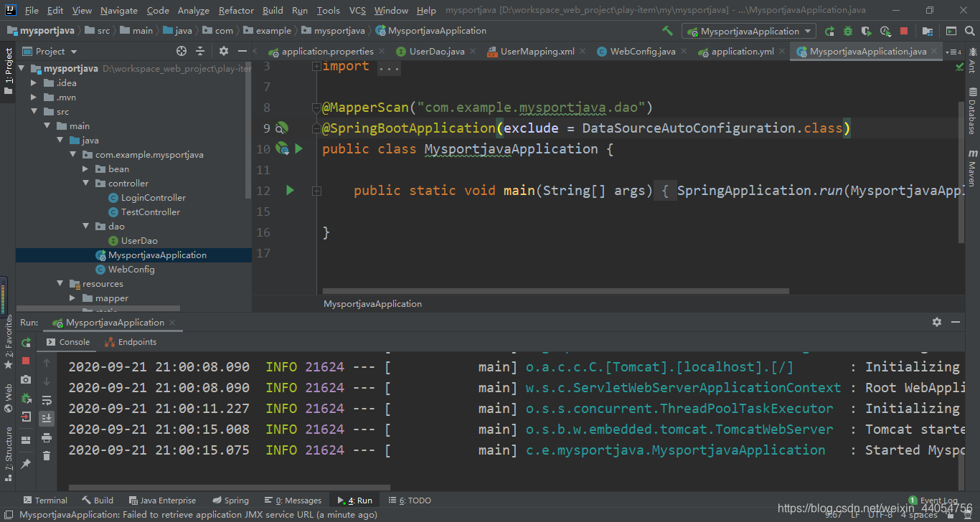980x522 pixels.
Task: Click the Restore Layout icon in the Run panel
Action: [x=26, y=440]
